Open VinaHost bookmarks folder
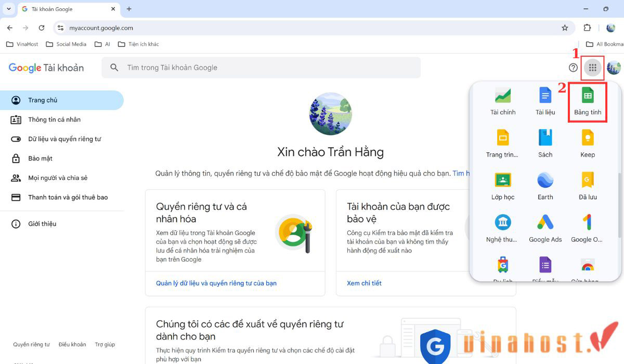The height and width of the screenshot is (364, 624). [22, 44]
